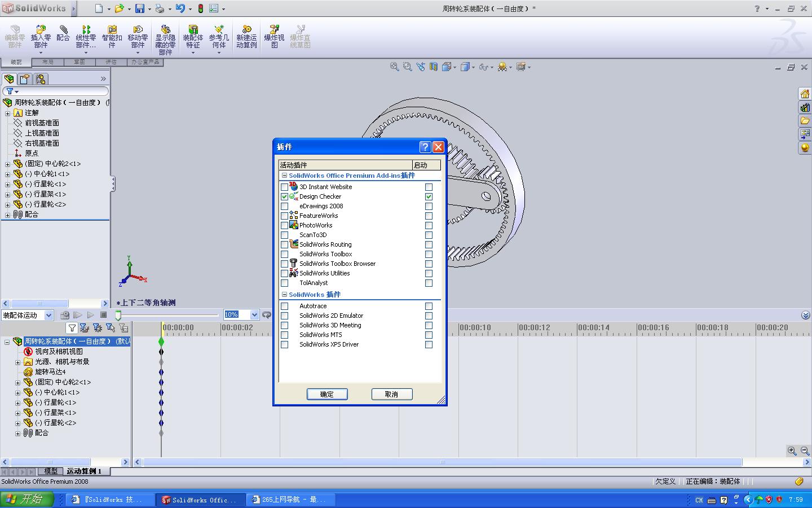
Task: Click the motion study Calculate icon
Action: (x=65, y=315)
